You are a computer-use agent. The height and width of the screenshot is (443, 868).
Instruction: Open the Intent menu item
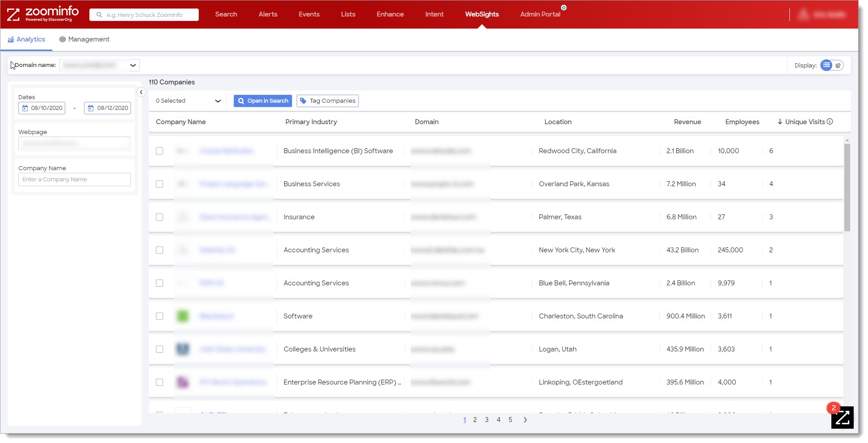[434, 14]
